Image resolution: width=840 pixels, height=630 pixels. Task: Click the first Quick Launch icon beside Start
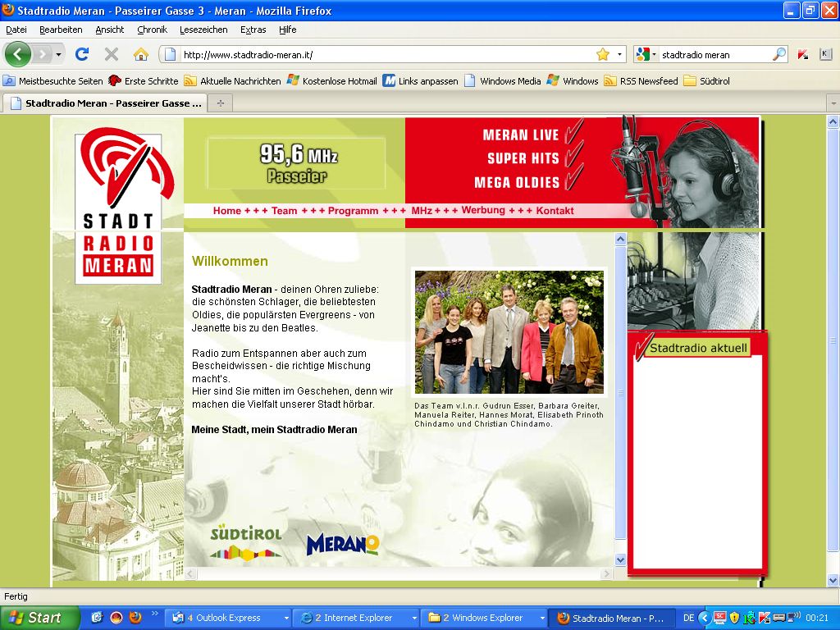[97, 617]
